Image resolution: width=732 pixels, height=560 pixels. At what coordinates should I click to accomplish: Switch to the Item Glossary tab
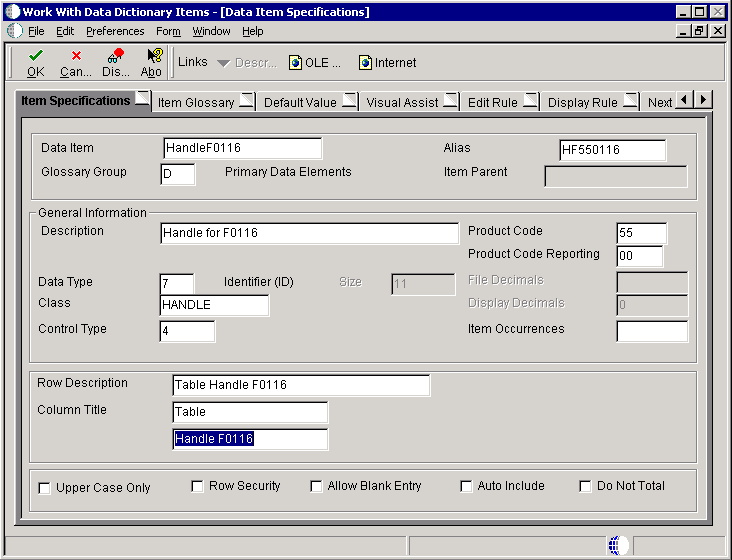pyautogui.click(x=204, y=102)
